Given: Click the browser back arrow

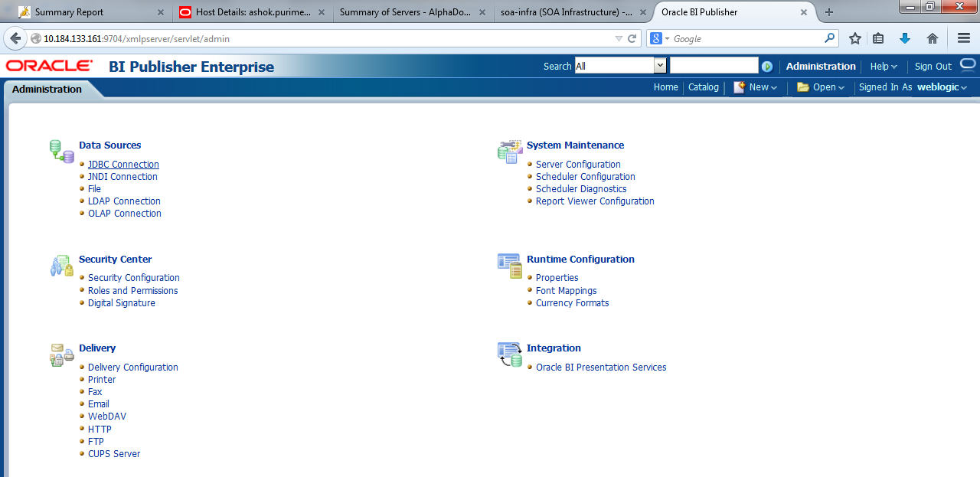Looking at the screenshot, I should click(15, 38).
